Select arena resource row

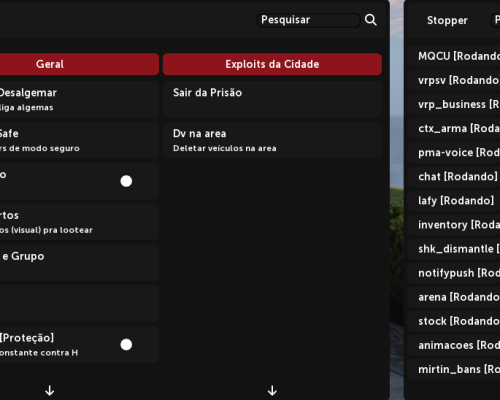(454, 297)
